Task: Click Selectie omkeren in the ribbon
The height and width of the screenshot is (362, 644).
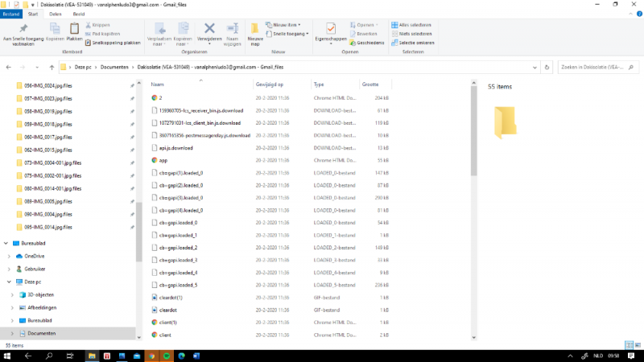Action: [415, 42]
